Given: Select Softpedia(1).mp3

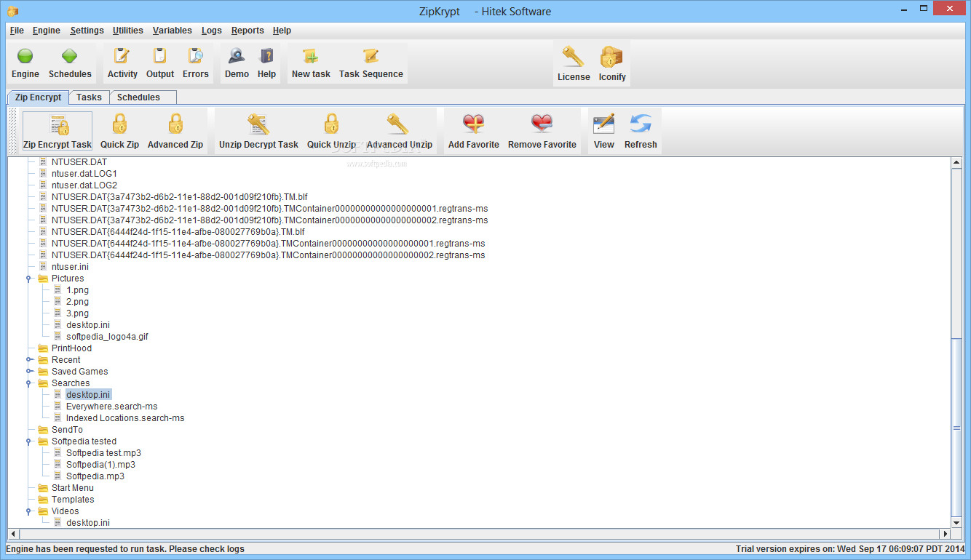Looking at the screenshot, I should coord(100,465).
